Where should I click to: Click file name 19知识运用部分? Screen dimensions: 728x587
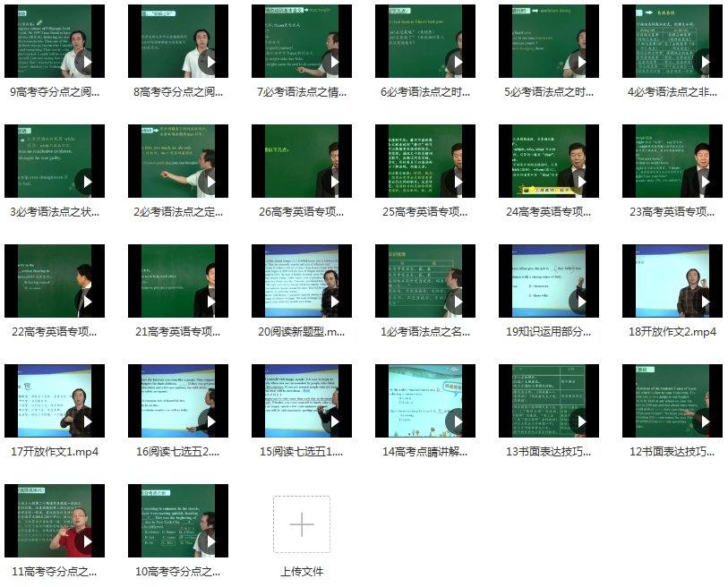[548, 332]
